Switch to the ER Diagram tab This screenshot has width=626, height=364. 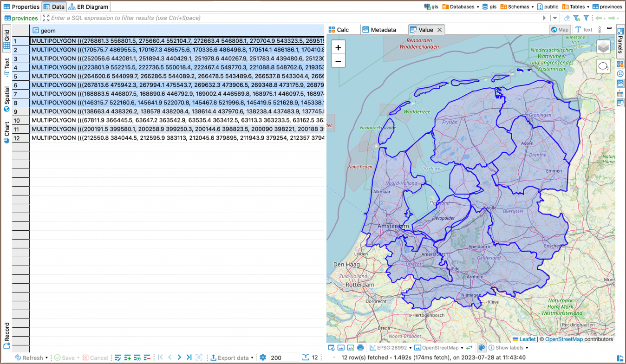[x=88, y=7]
